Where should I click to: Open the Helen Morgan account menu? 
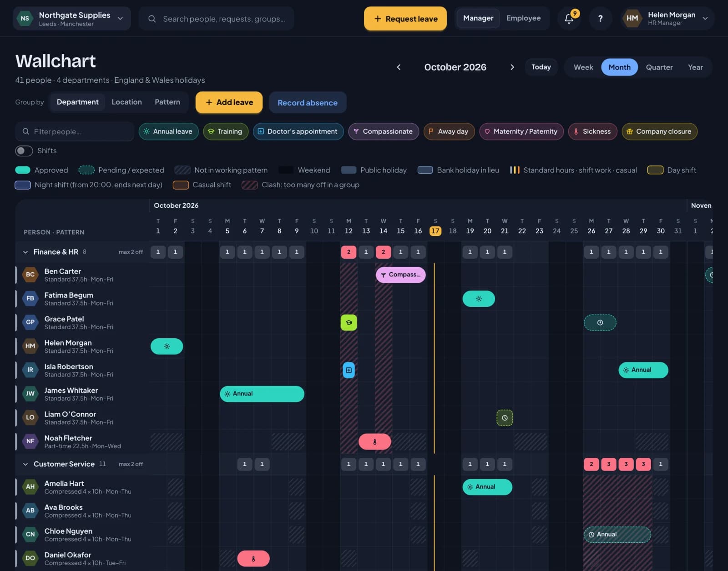pyautogui.click(x=667, y=18)
